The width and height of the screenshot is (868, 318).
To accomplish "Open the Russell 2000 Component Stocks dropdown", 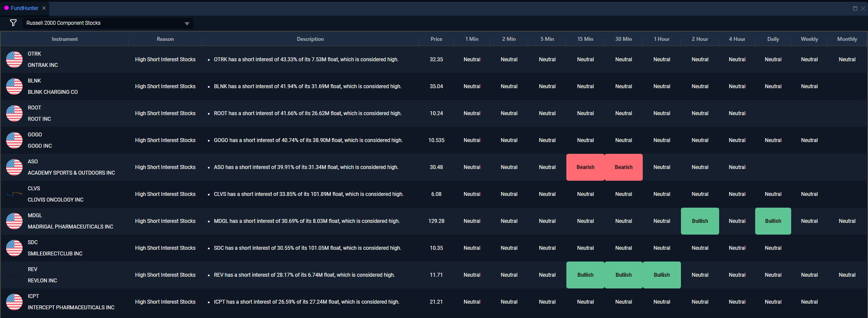I will coord(108,23).
